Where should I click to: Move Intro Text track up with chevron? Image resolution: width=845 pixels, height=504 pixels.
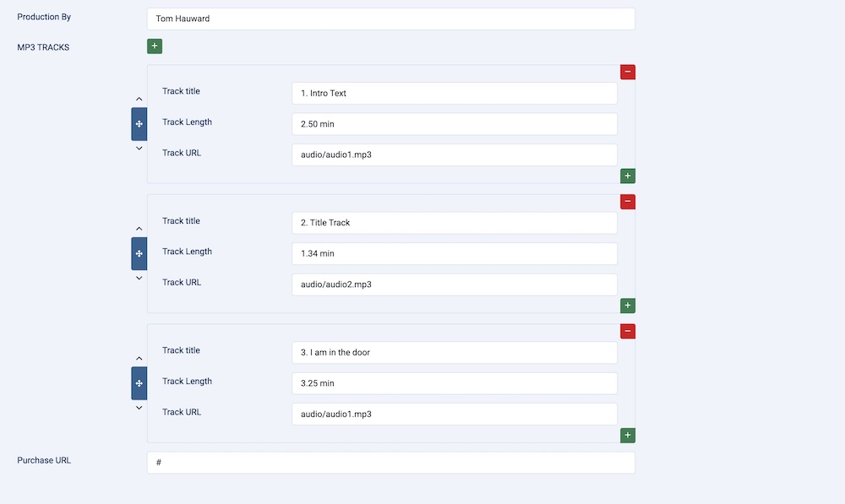(139, 100)
